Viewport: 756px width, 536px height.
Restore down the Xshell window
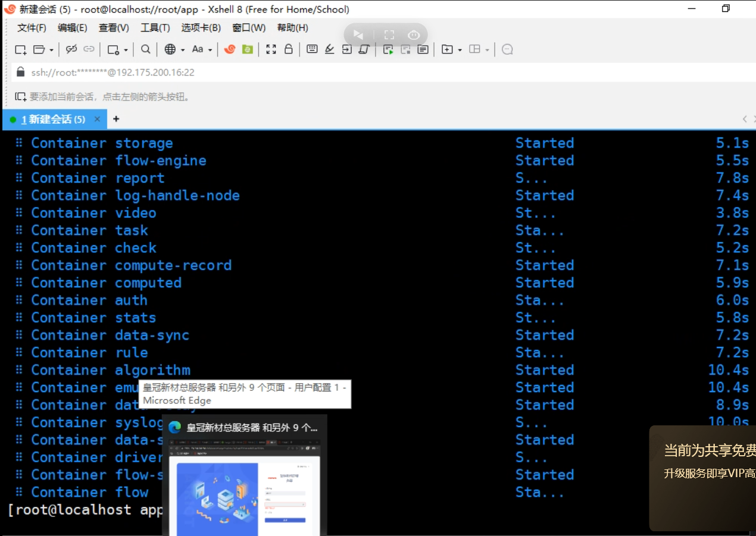click(726, 8)
